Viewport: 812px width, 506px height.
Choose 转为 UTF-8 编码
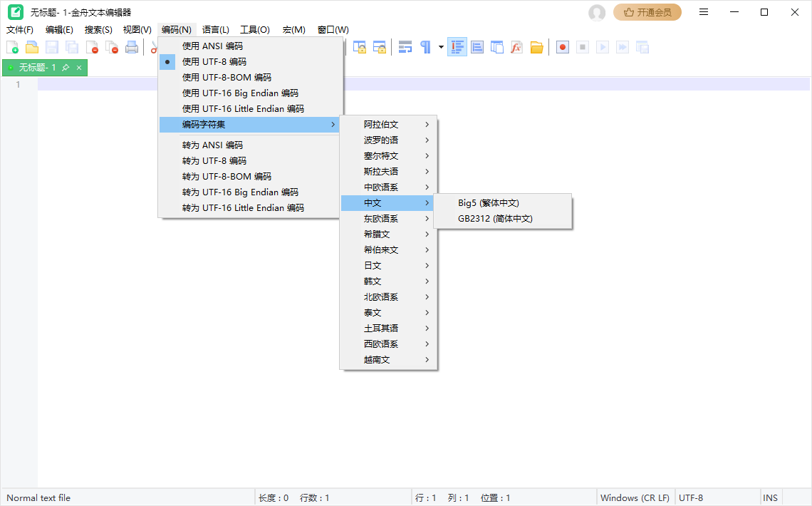249,160
